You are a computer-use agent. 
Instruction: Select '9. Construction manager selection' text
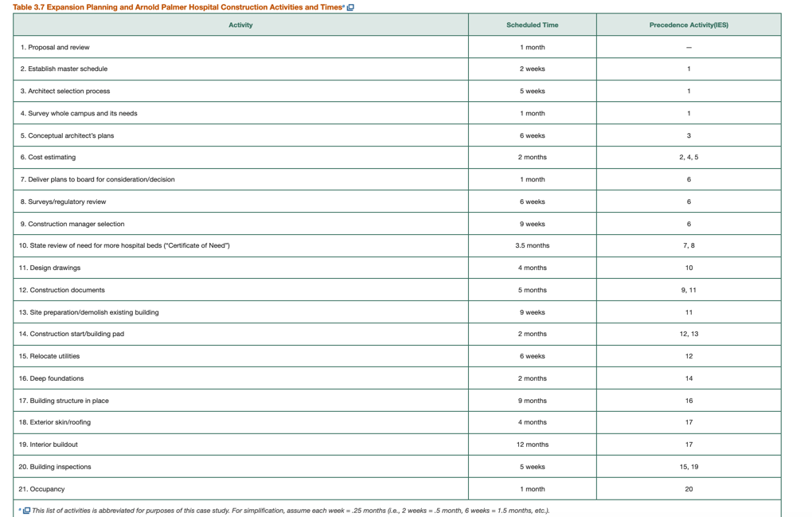click(72, 224)
